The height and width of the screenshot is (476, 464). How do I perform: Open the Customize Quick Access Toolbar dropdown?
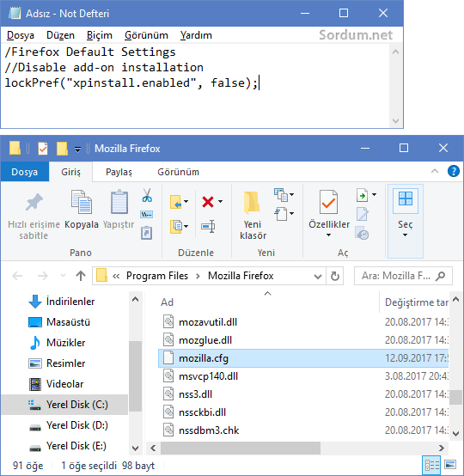(x=77, y=149)
